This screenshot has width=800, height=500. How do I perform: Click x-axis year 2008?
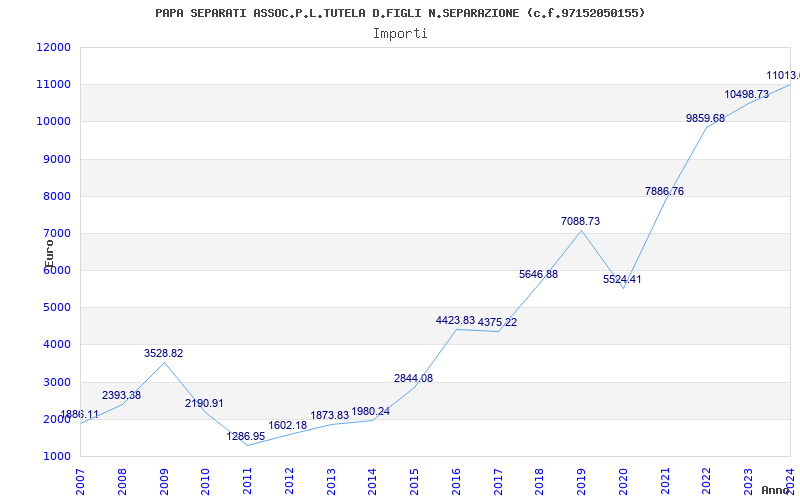click(x=122, y=482)
